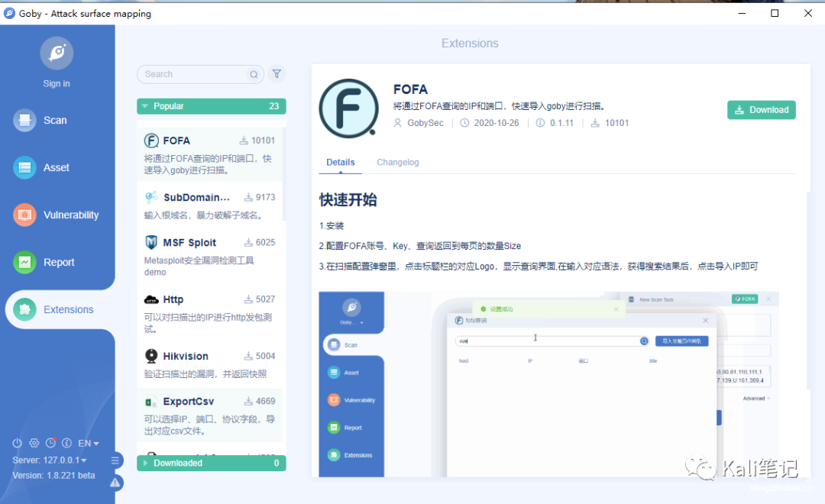825x504 pixels.
Task: Click the warning triangle badge
Action: click(x=115, y=483)
